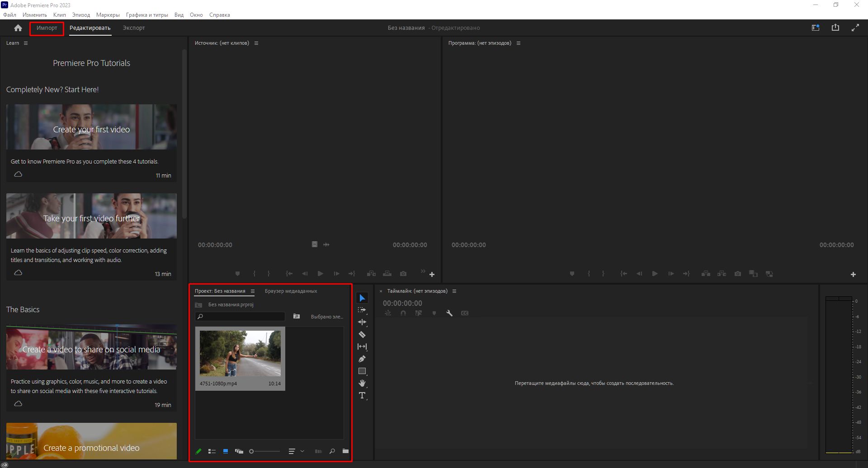Select the Track Select Forward tool

(362, 310)
